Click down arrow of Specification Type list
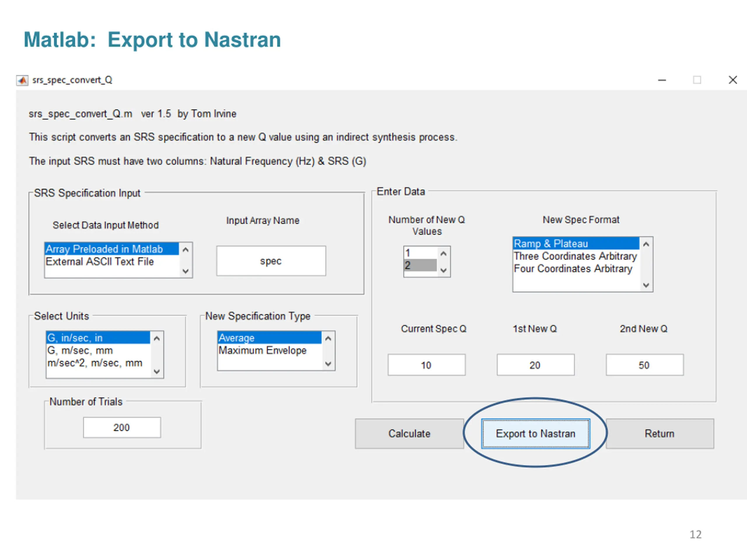 [328, 364]
